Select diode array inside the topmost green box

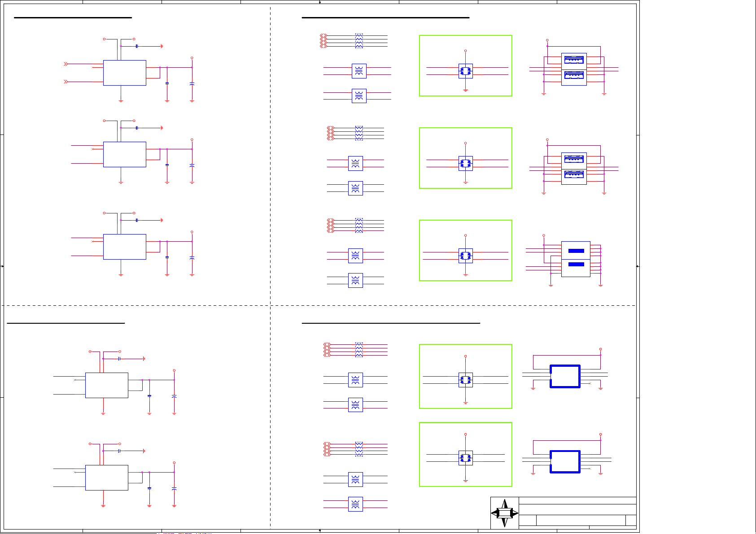tap(466, 71)
